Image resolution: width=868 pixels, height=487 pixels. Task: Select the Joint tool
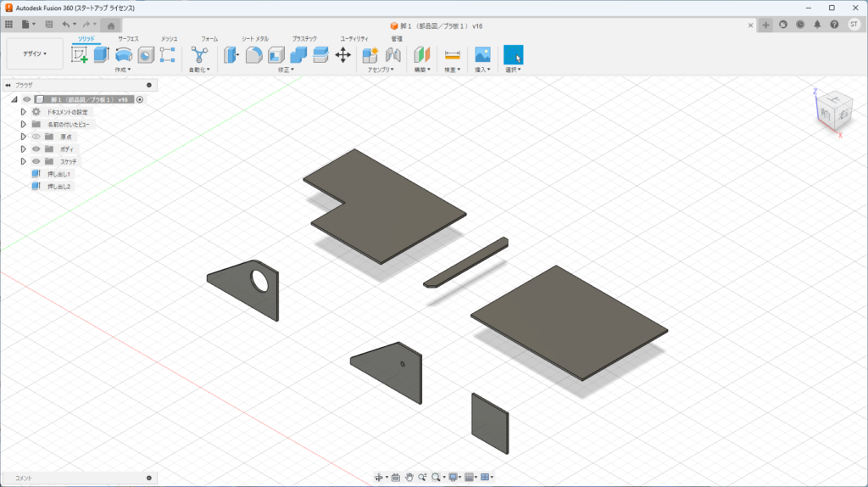[x=393, y=55]
